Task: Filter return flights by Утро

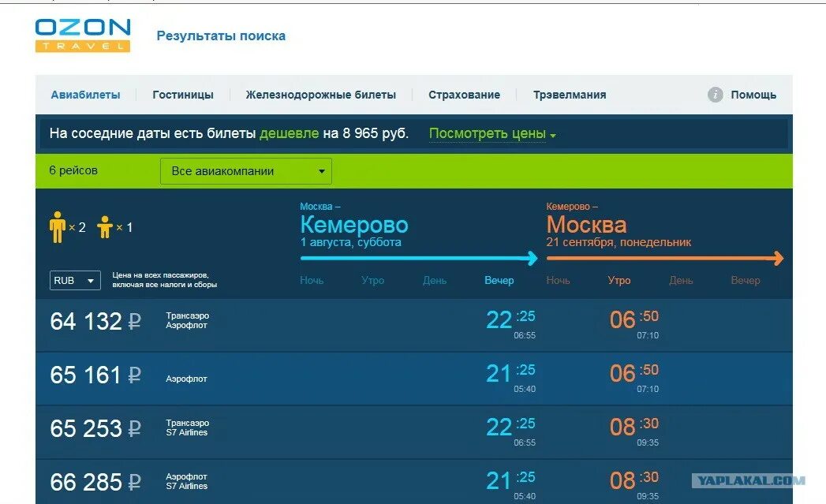Action: (x=619, y=280)
